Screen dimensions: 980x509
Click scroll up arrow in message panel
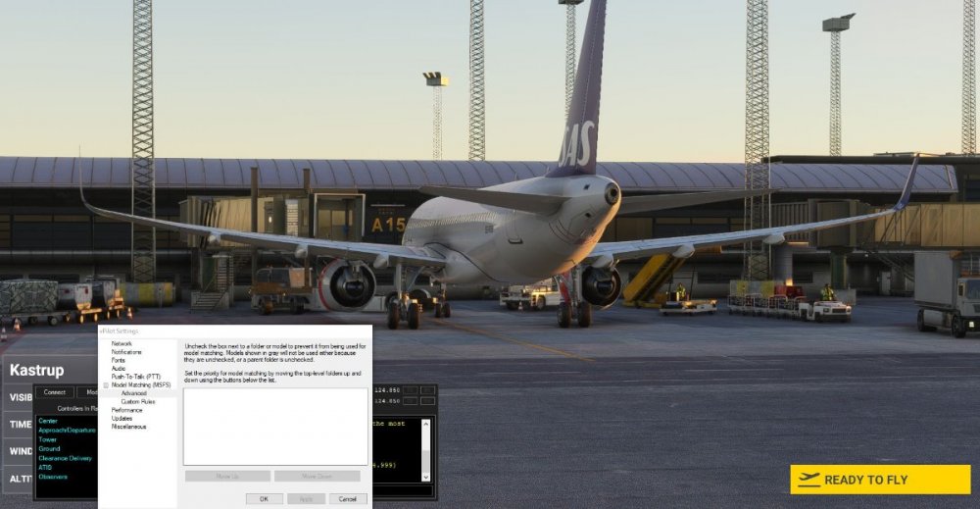coord(426,424)
